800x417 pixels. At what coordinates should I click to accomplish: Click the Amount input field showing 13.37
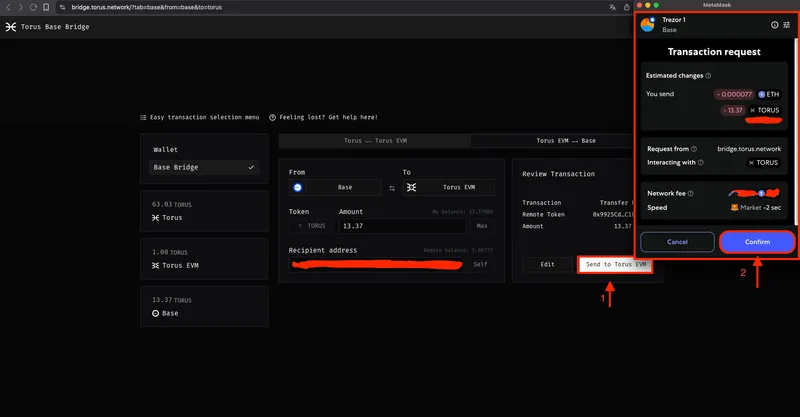[400, 226]
